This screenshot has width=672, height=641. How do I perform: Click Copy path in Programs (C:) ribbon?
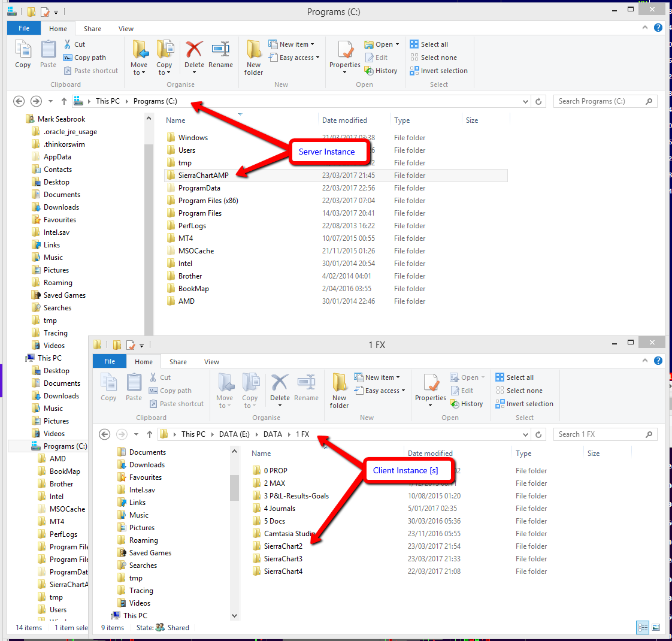(x=85, y=58)
